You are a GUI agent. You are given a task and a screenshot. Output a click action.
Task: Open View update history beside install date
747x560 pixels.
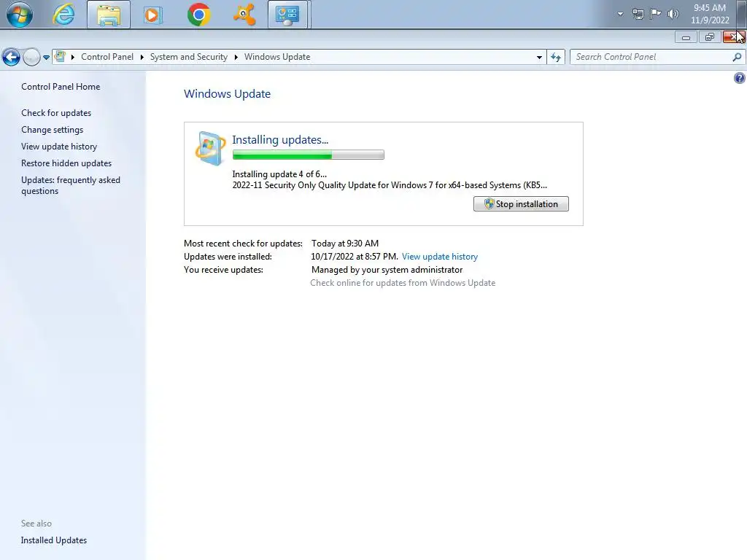click(440, 257)
